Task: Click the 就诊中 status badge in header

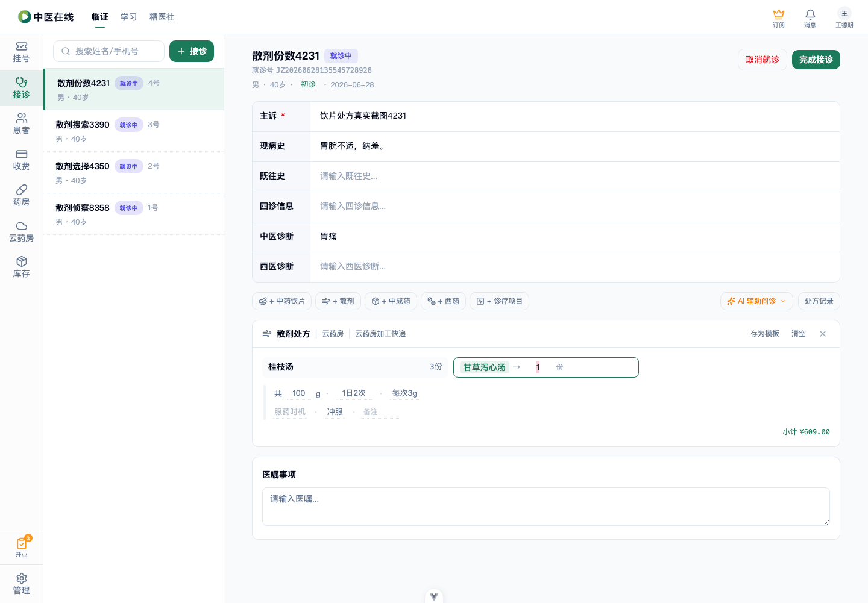Action: (341, 56)
